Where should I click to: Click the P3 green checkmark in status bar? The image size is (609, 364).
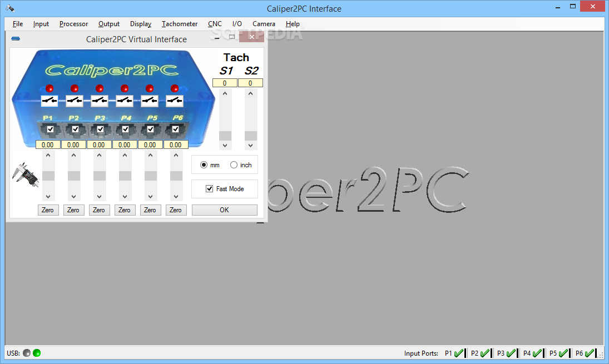pos(511,353)
